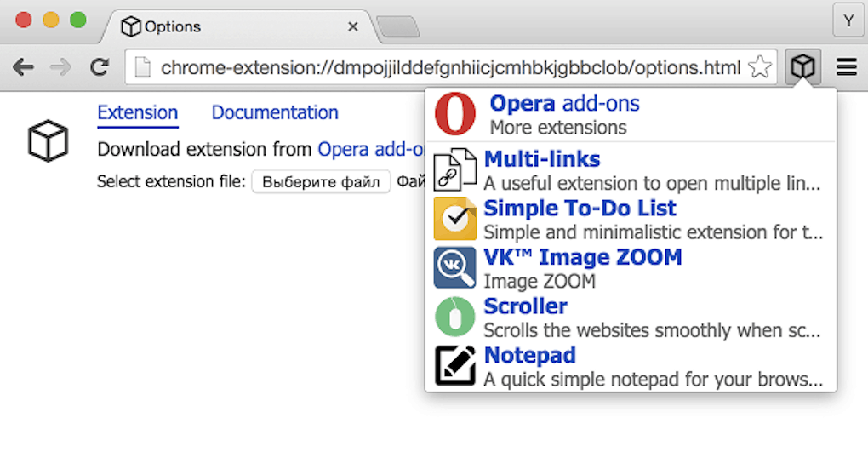
Task: Open a new tab with the blank tab button
Action: 398,27
